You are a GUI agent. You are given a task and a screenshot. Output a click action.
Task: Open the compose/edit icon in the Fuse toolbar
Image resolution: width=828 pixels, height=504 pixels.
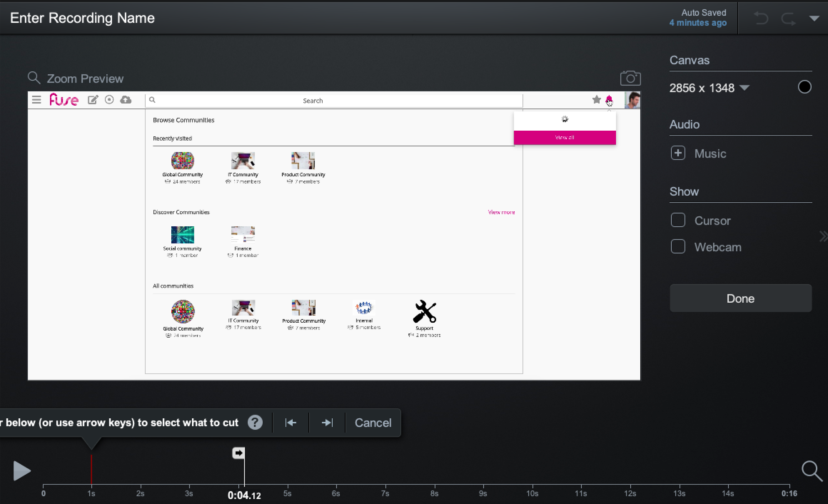(x=93, y=100)
